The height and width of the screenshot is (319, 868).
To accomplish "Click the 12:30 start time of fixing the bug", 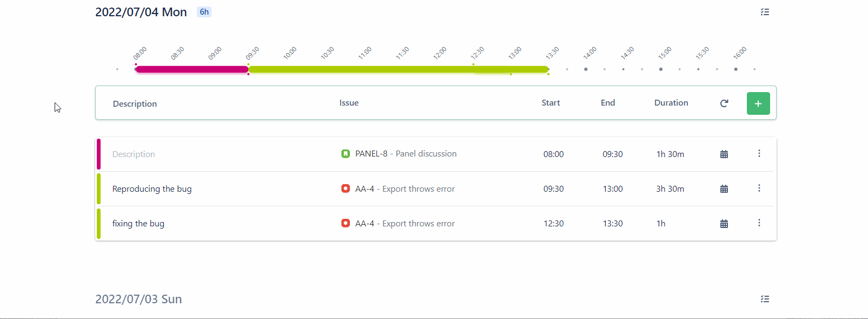I will click(553, 224).
